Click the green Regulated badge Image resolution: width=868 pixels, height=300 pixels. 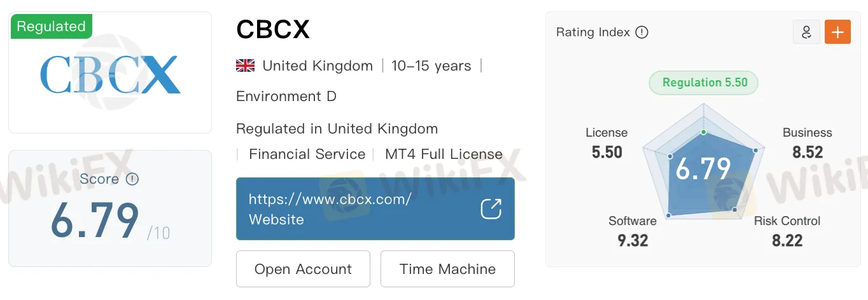tap(51, 26)
